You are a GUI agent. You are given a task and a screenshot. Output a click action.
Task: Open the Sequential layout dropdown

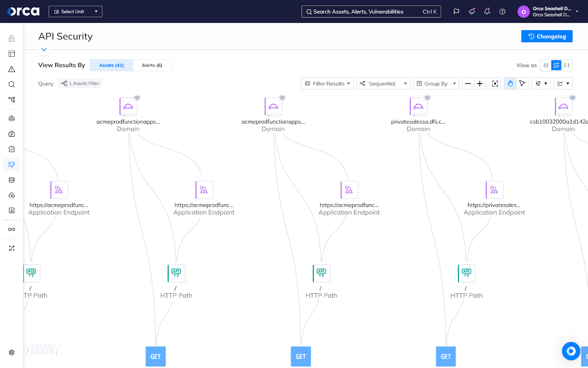tap(383, 84)
